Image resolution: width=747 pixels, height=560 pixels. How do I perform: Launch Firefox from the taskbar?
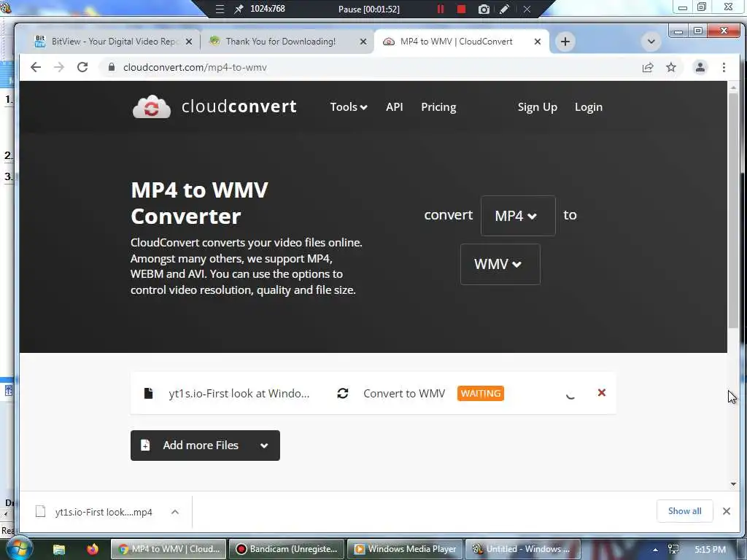tap(93, 549)
